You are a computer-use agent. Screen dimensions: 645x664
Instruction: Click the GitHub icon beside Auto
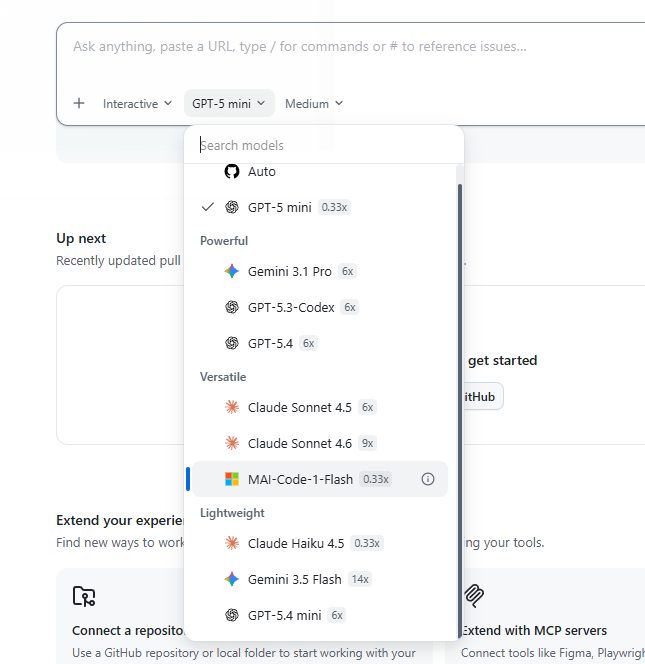point(232,172)
